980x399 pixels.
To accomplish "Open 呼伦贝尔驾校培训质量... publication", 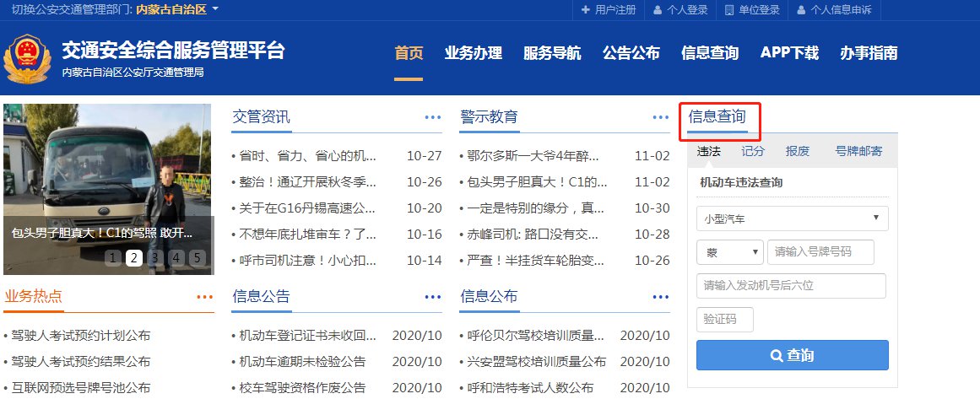I will click(536, 336).
